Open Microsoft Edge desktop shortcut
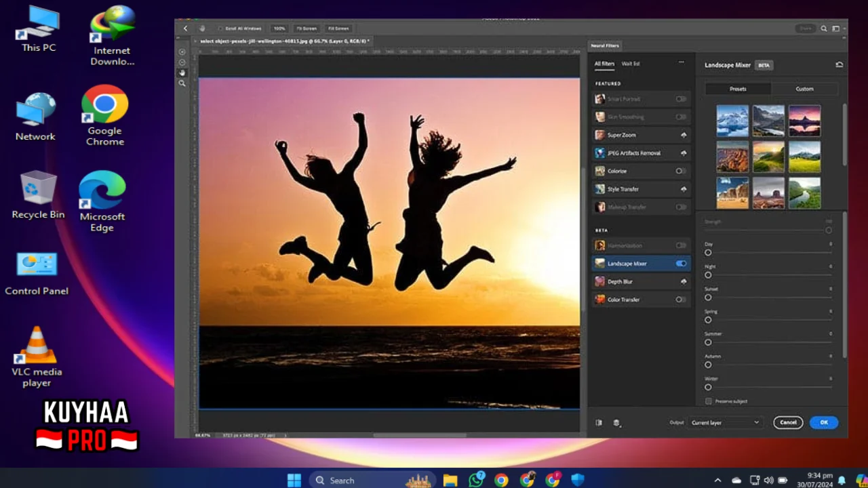Screen dimensions: 868x488 click(102, 201)
